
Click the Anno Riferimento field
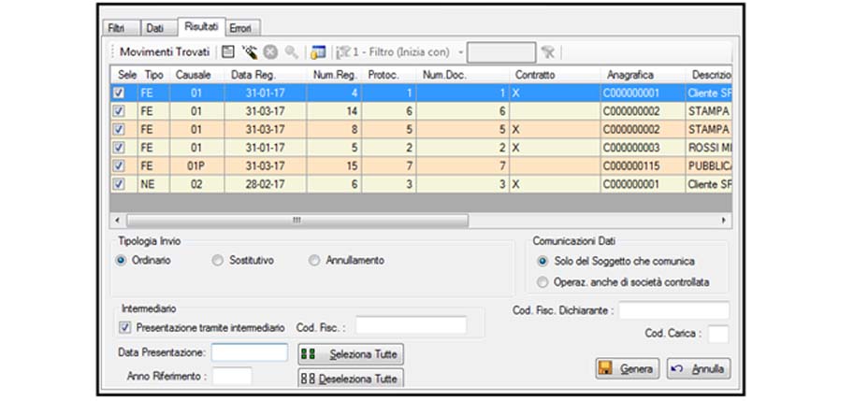point(232,376)
